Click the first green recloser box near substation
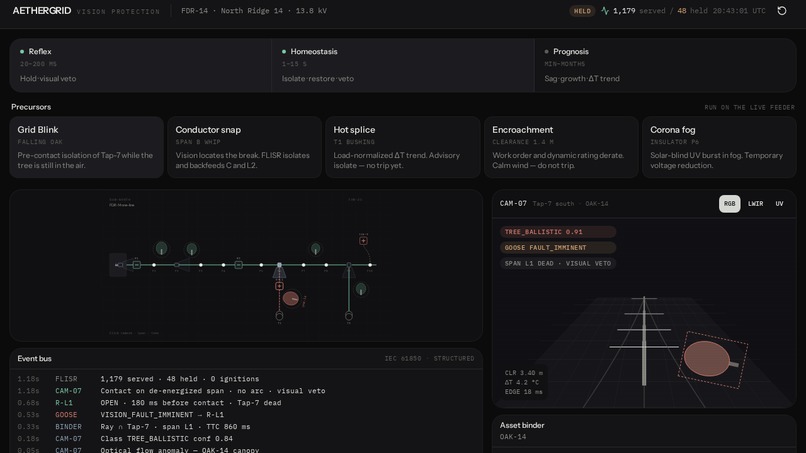The width and height of the screenshot is (806, 453). coord(137,265)
